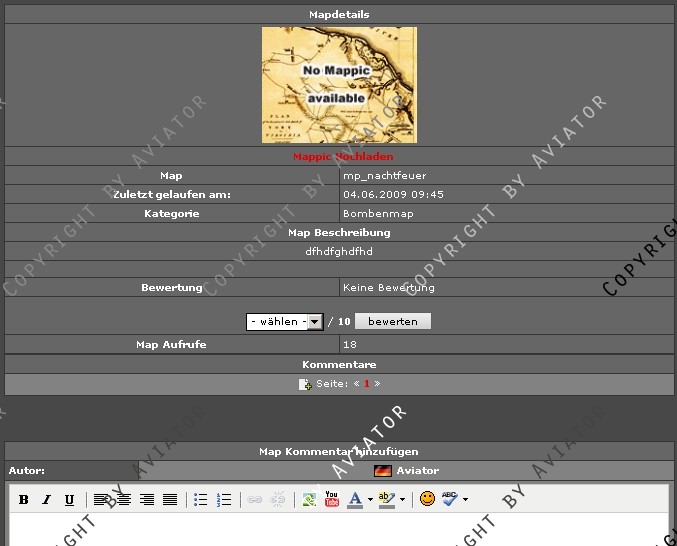Image resolution: width=677 pixels, height=546 pixels.
Task: Go to comments page 1
Action: pos(367,384)
